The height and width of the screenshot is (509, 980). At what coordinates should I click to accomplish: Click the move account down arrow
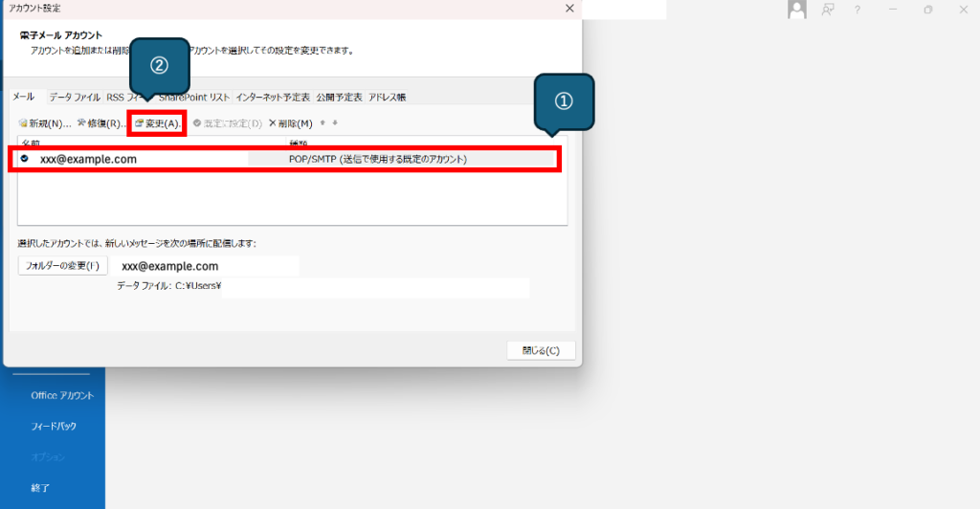[335, 123]
